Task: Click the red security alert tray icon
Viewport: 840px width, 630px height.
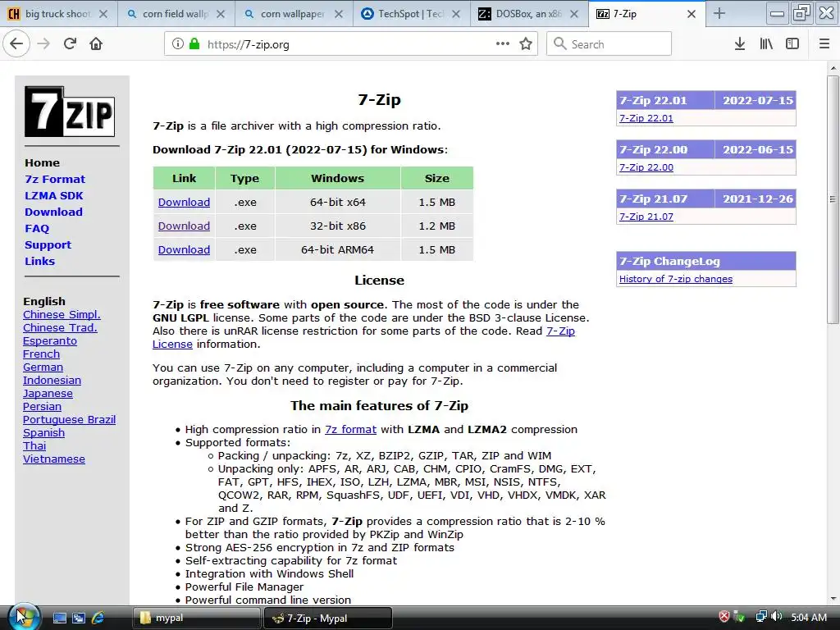Action: (x=724, y=617)
